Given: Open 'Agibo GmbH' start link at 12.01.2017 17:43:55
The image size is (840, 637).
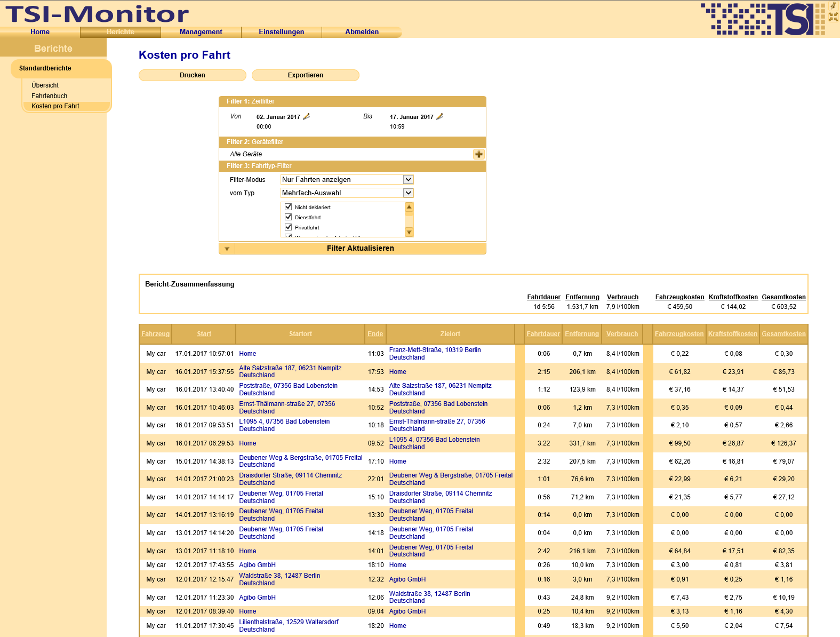Looking at the screenshot, I should tap(257, 565).
